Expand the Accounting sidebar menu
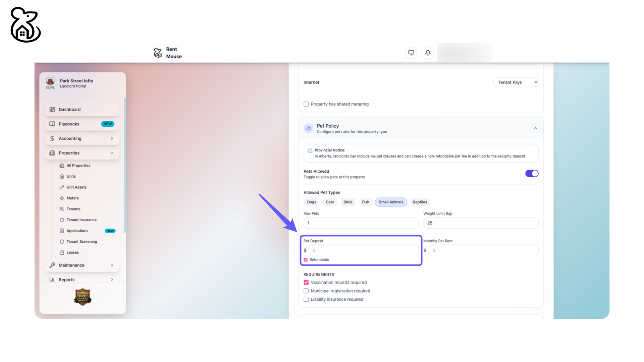The height and width of the screenshot is (362, 644). 82,138
